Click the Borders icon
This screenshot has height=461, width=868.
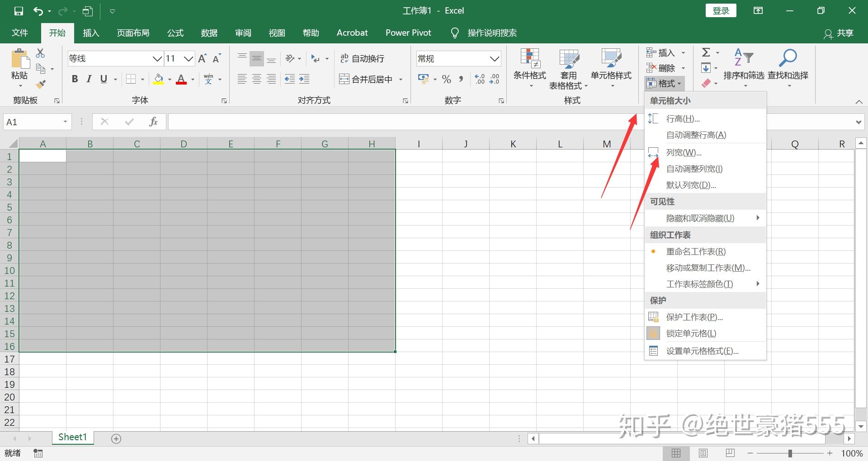click(x=131, y=79)
